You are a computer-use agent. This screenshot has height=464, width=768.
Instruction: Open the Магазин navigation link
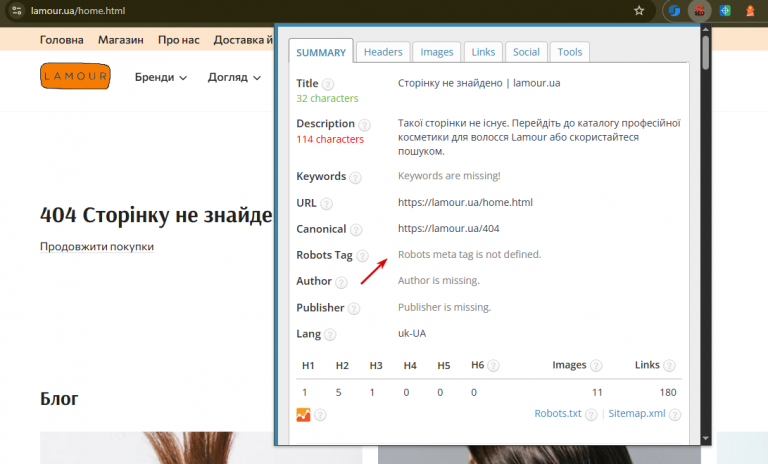pyautogui.click(x=120, y=40)
